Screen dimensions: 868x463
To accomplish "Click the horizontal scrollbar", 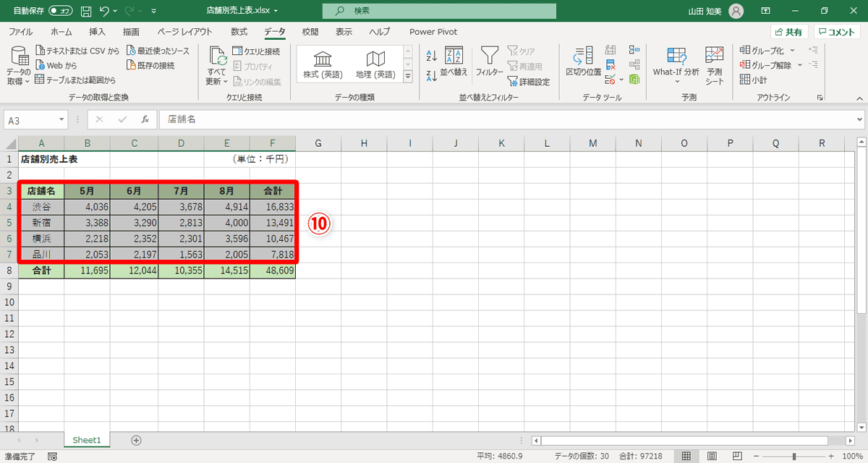I will (684, 440).
